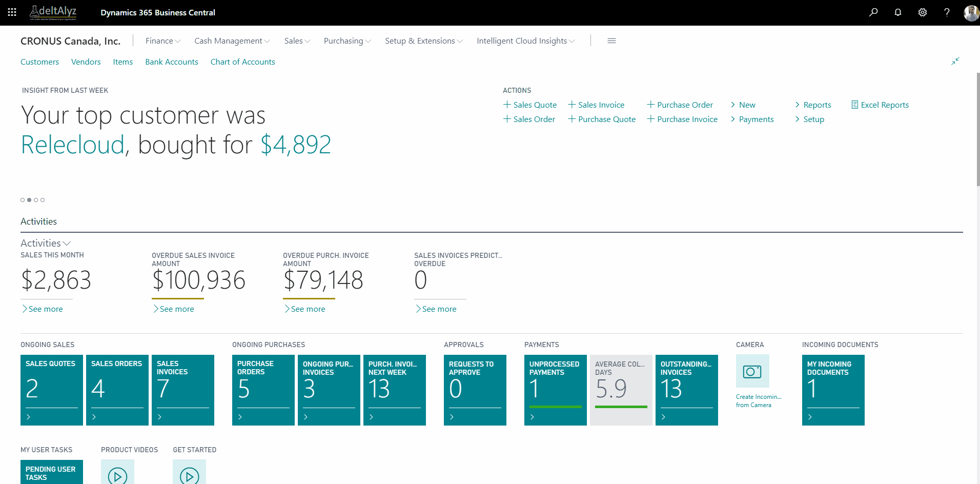The width and height of the screenshot is (980, 484).
Task: Select the first insight carousel dot
Action: point(23,200)
